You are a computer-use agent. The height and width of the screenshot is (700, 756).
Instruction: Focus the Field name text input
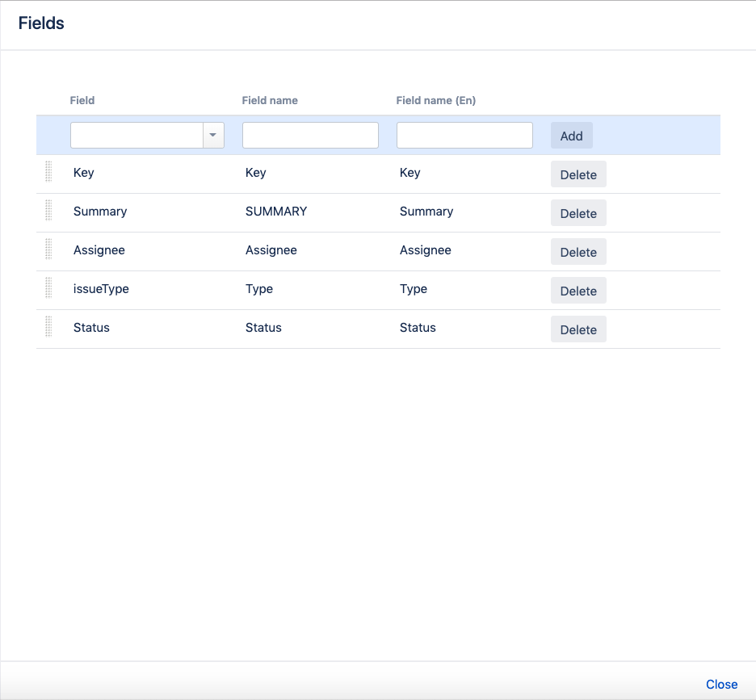click(310, 135)
